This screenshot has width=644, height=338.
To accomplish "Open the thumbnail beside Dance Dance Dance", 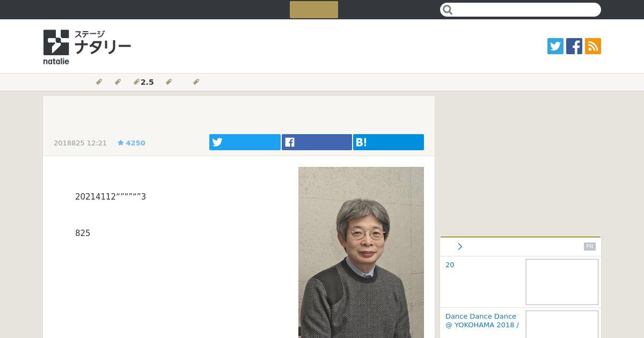I will pos(562,324).
